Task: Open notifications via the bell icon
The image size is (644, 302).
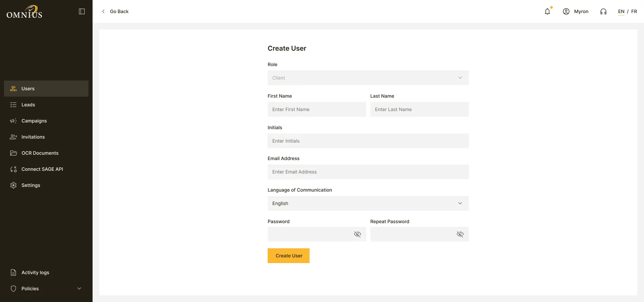Action: [x=547, y=11]
